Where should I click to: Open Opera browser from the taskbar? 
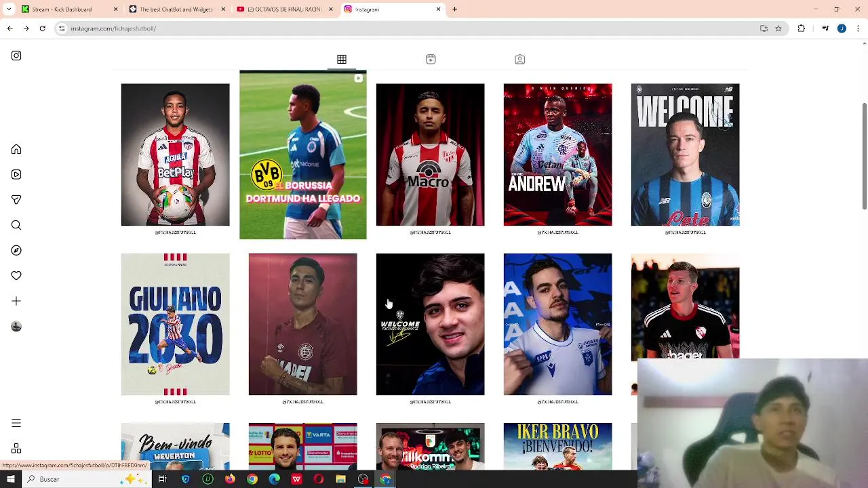(319, 479)
